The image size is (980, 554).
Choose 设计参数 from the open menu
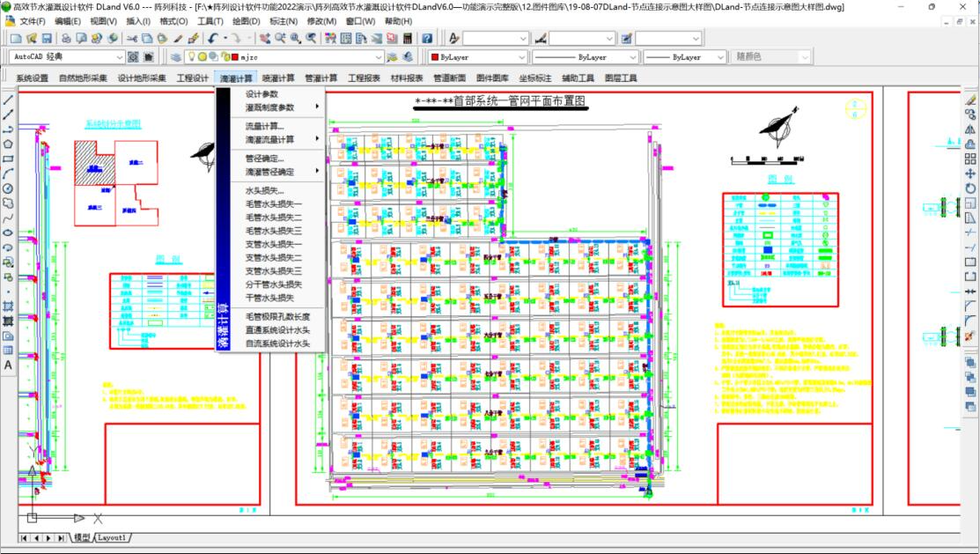(262, 94)
